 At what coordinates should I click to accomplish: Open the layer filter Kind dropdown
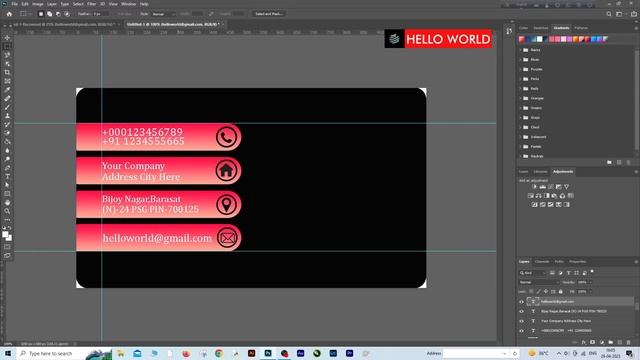[533, 273]
